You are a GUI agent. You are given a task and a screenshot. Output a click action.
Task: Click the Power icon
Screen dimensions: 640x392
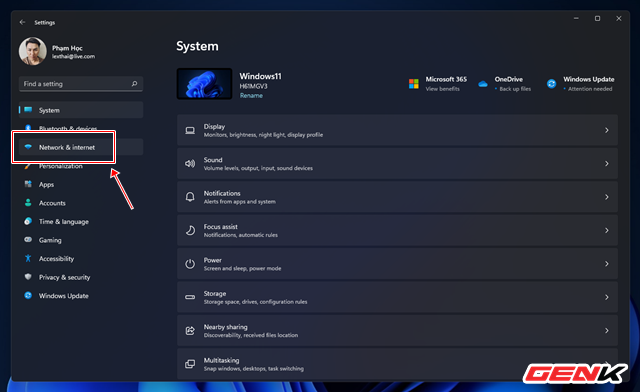pyautogui.click(x=190, y=264)
